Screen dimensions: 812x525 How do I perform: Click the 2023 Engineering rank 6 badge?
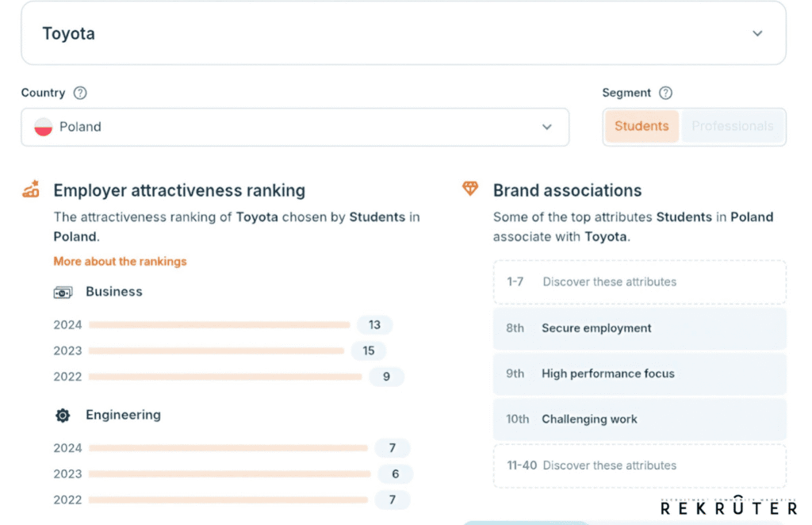(395, 474)
